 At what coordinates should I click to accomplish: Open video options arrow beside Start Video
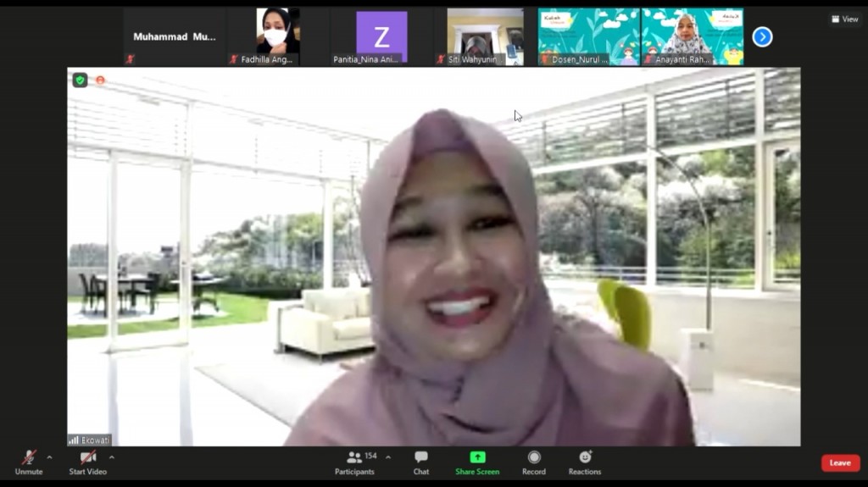tap(112, 457)
